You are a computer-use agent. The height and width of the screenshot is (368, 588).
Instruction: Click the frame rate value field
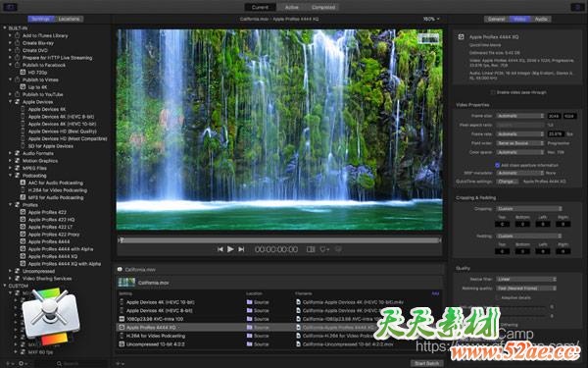tap(556, 134)
